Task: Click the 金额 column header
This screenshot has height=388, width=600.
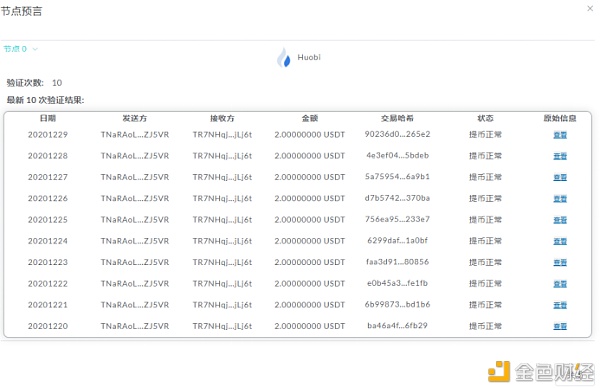Action: pos(310,118)
